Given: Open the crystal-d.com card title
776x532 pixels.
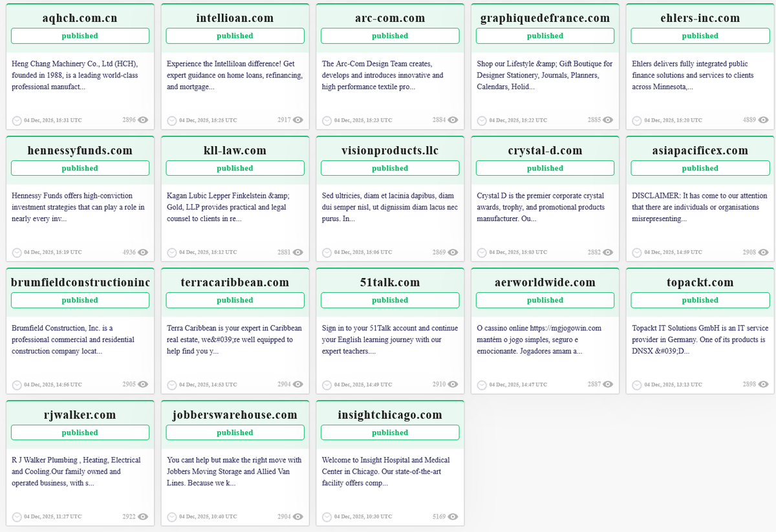Looking at the screenshot, I should (x=545, y=151).
